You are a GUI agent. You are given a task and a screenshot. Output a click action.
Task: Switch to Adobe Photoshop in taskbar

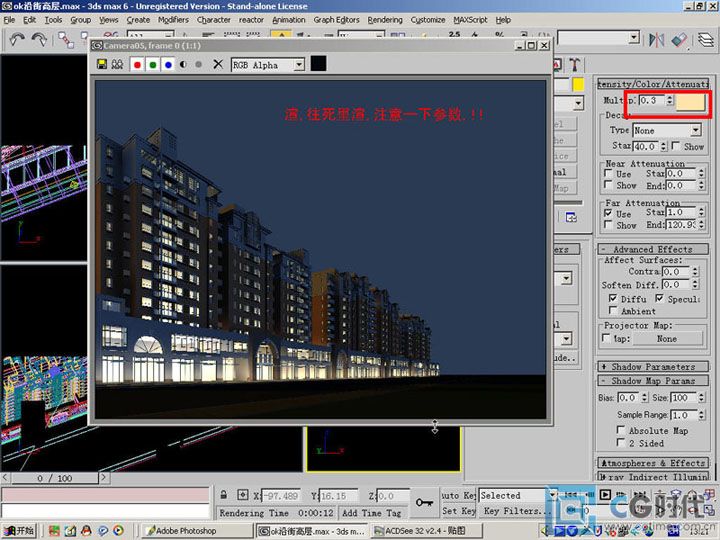[x=198, y=531]
